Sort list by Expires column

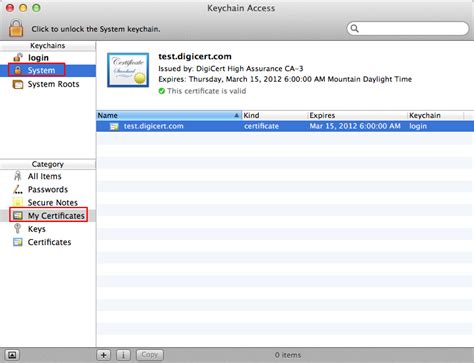coord(357,115)
